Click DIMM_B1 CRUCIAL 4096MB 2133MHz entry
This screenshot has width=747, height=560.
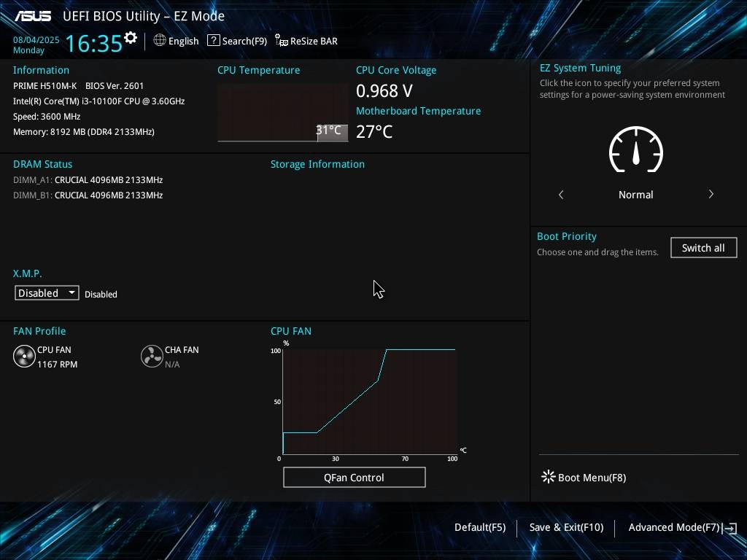pyautogui.click(x=88, y=195)
